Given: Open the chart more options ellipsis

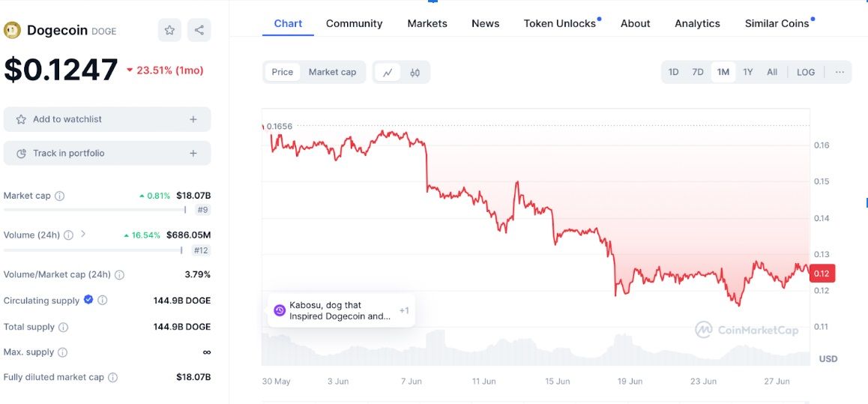Looking at the screenshot, I should [x=840, y=72].
